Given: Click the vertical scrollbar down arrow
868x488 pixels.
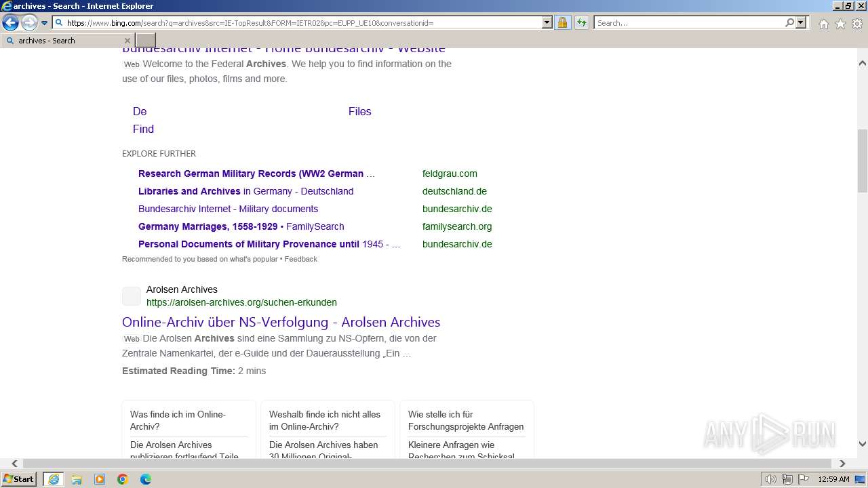Looking at the screenshot, I should (x=863, y=444).
